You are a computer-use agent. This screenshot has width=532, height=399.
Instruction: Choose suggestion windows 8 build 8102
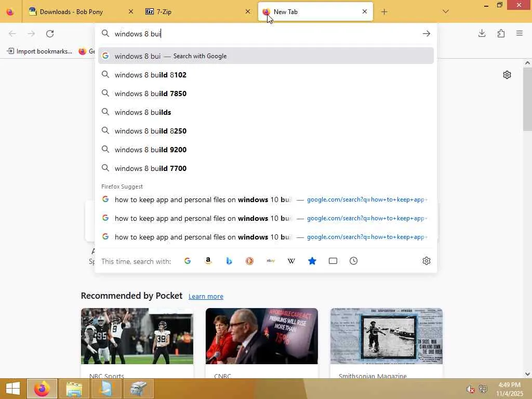click(265, 75)
